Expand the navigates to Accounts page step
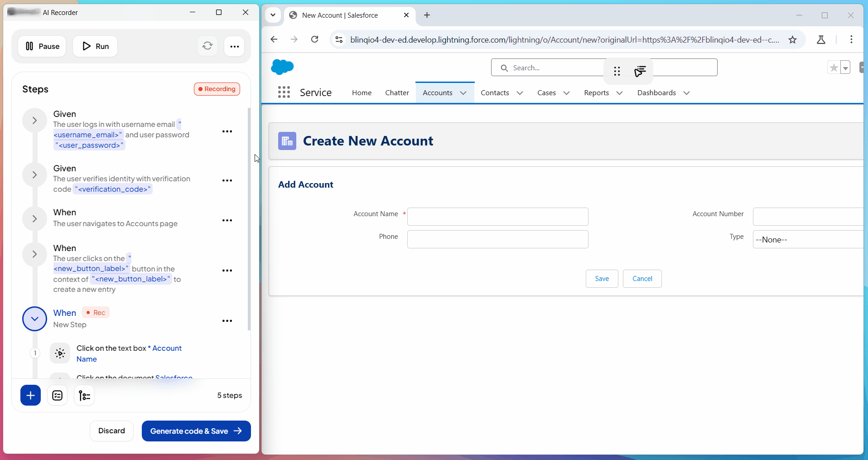Image resolution: width=868 pixels, height=460 pixels. 34,218
